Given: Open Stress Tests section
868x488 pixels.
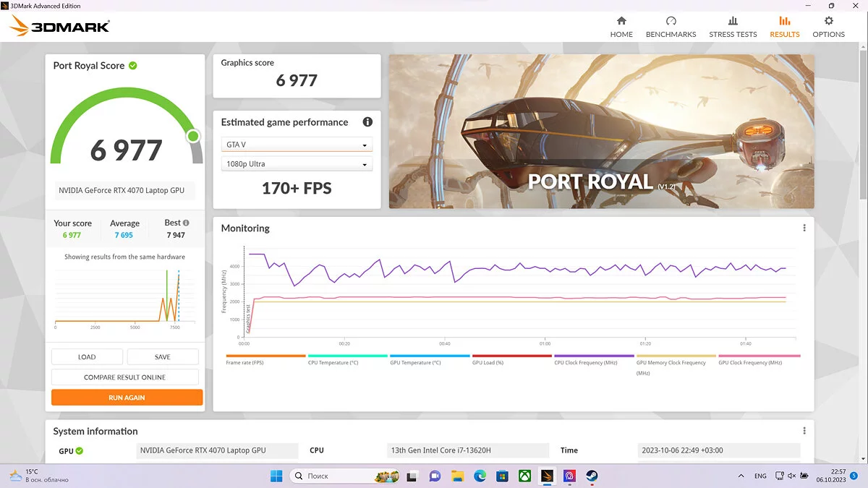Looking at the screenshot, I should click(733, 27).
